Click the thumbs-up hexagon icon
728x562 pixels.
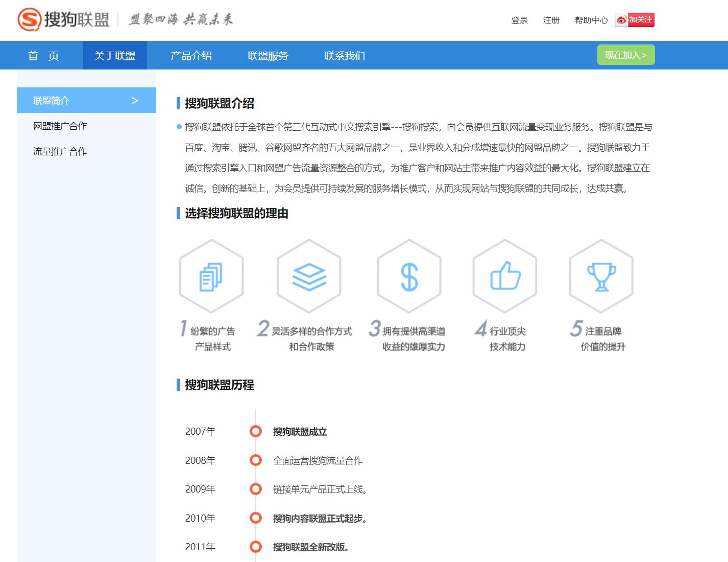point(505,276)
